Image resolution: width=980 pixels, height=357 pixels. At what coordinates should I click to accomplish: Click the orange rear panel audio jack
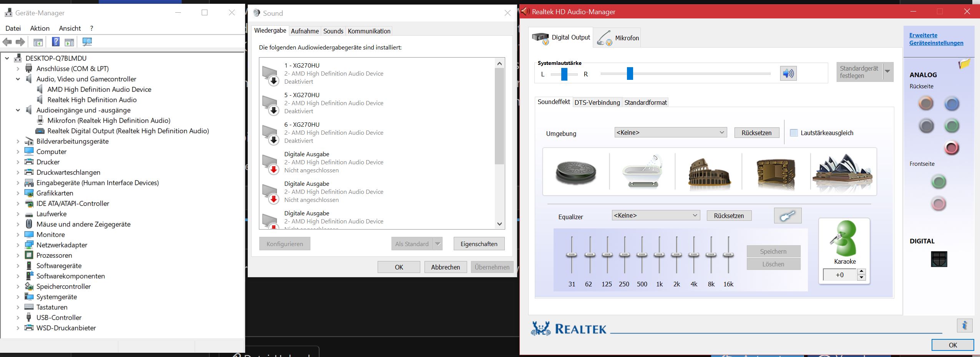926,103
